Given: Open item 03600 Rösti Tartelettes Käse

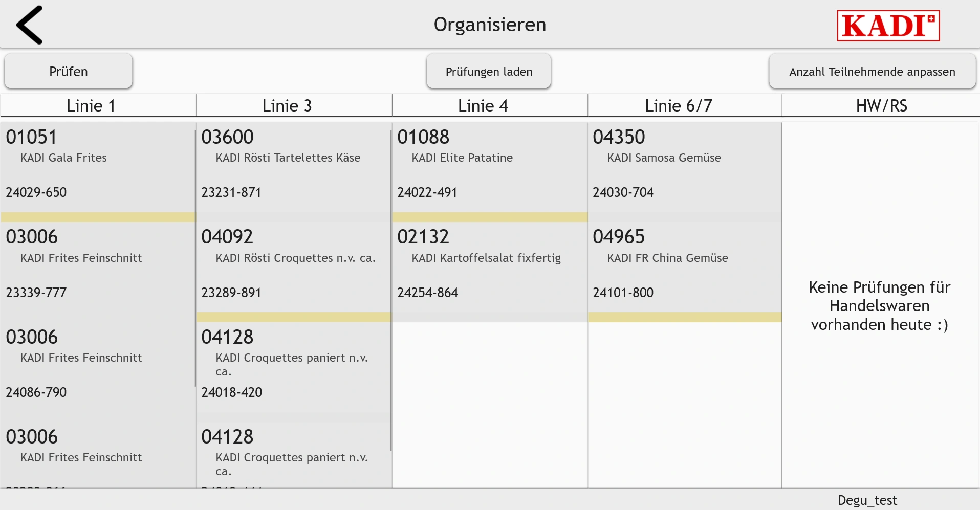Looking at the screenshot, I should pos(293,167).
